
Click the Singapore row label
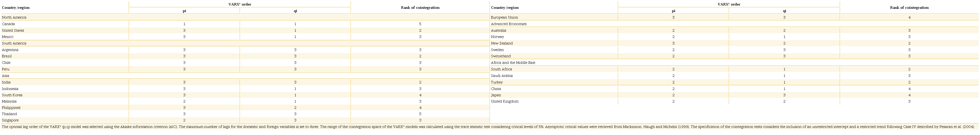pyautogui.click(x=10, y=120)
